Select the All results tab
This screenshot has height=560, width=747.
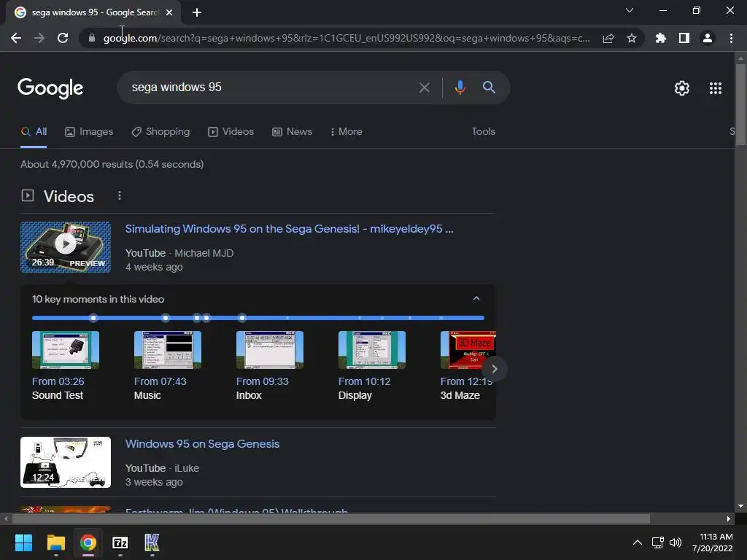coord(34,132)
